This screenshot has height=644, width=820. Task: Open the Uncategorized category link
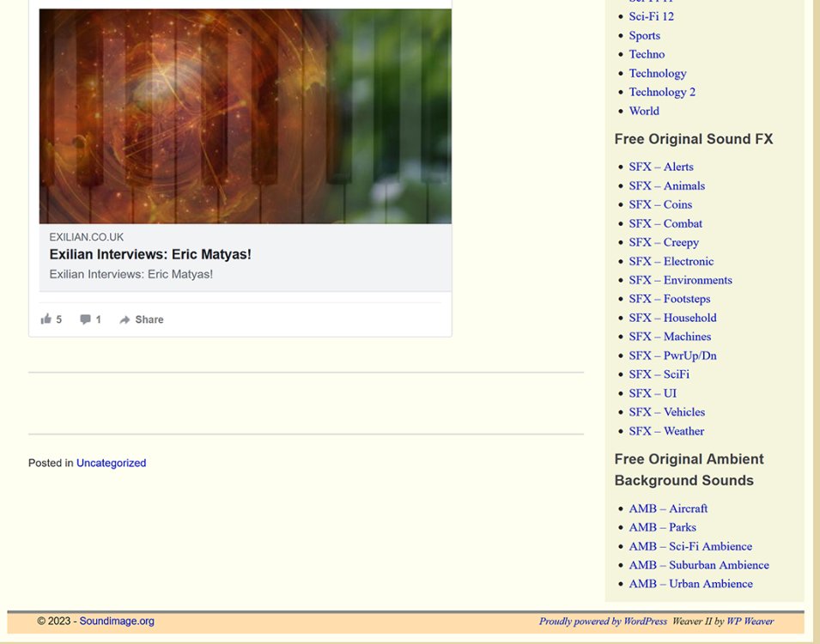[111, 463]
